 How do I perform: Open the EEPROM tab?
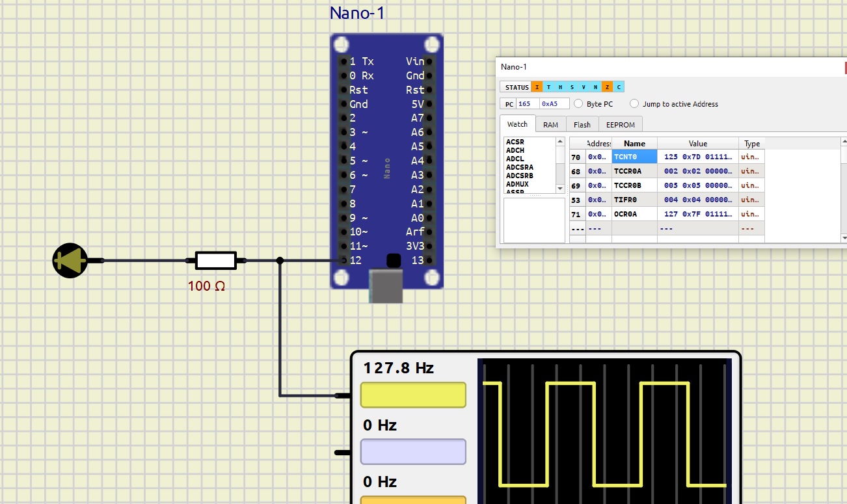tap(620, 124)
